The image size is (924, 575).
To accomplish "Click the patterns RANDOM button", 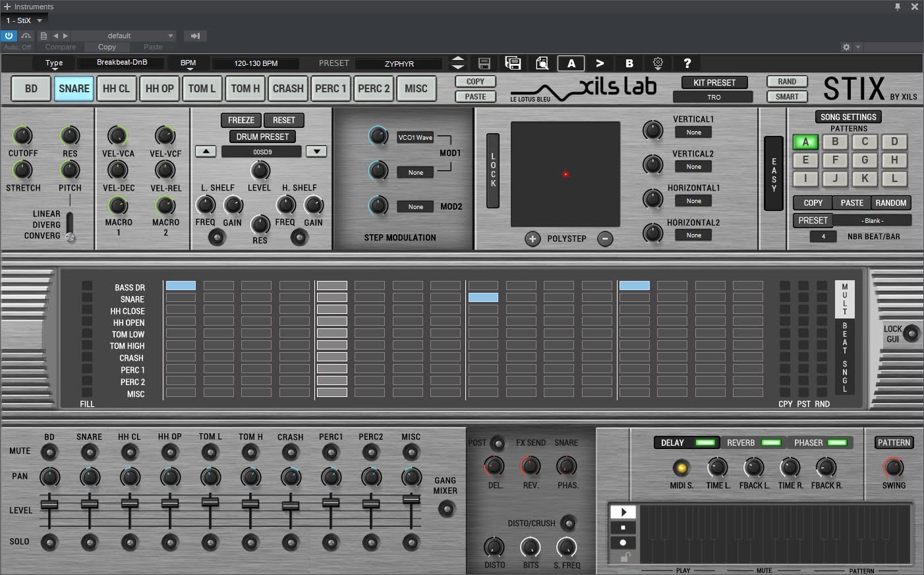I will point(891,203).
